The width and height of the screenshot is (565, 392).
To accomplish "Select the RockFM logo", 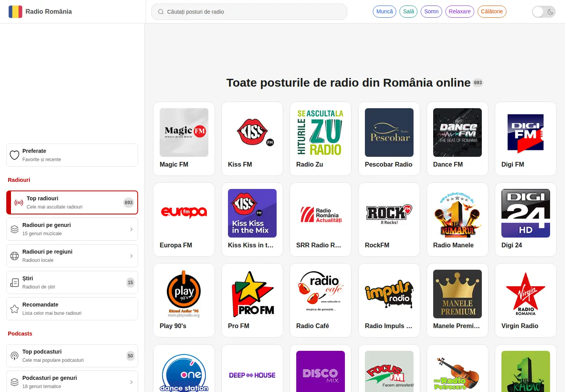I will click(389, 213).
